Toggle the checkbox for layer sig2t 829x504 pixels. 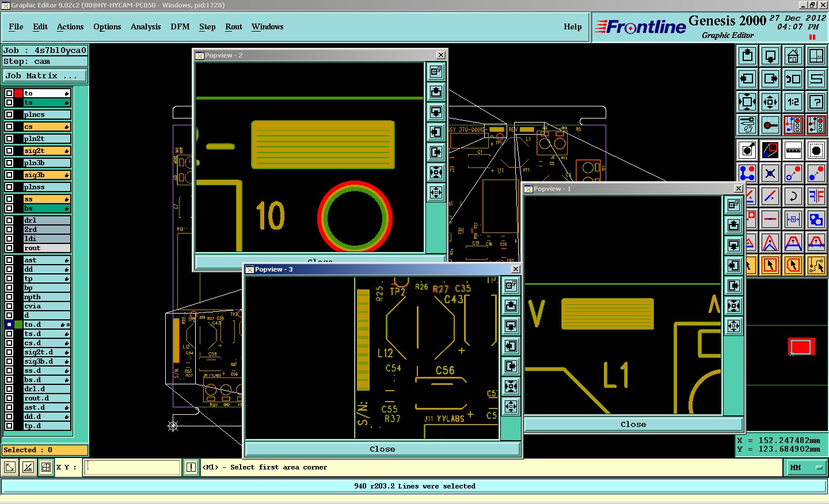(9, 151)
